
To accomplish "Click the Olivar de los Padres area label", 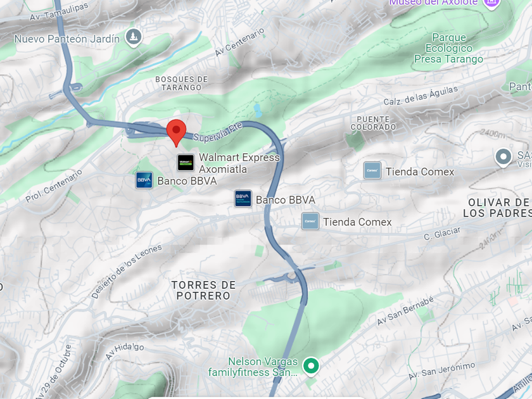I will point(497,208).
